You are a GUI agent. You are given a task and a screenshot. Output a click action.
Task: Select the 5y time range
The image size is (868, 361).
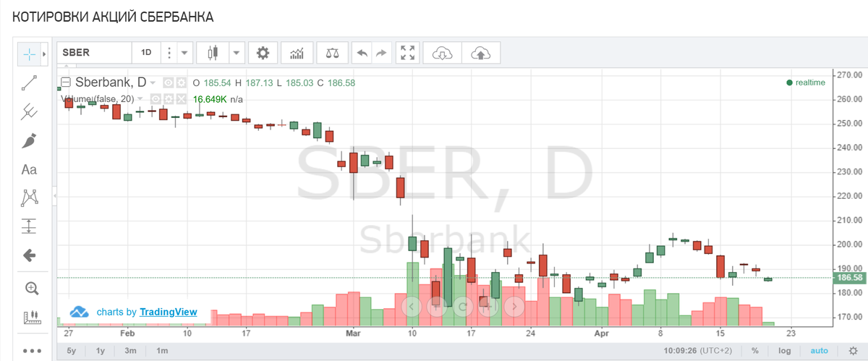[71, 350]
